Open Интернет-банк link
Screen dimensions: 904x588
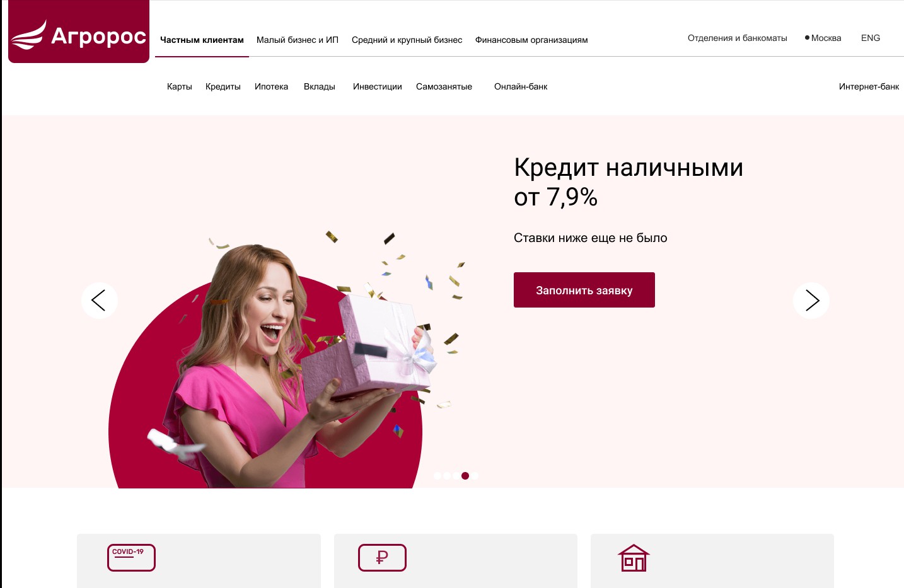pyautogui.click(x=869, y=86)
